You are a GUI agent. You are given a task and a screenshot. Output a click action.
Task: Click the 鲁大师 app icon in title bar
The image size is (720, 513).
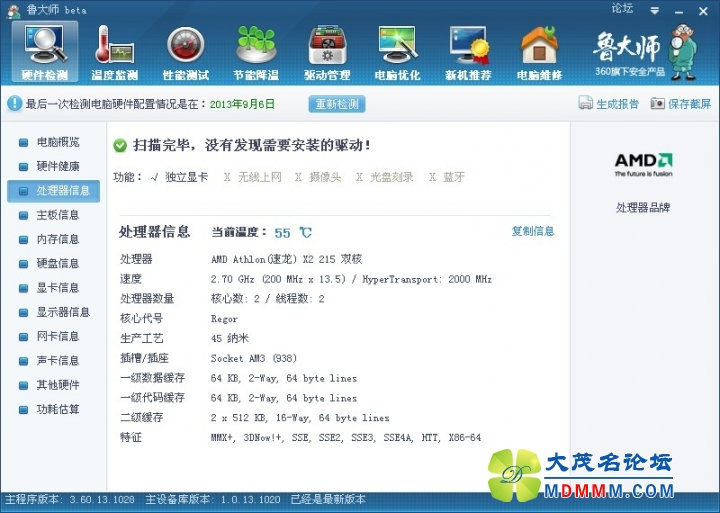click(x=14, y=11)
